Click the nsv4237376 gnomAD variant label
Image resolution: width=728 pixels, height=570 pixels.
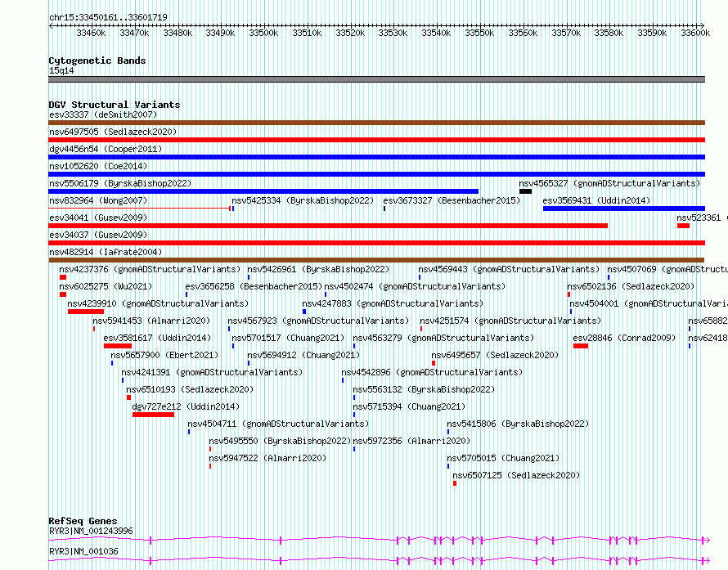point(150,269)
